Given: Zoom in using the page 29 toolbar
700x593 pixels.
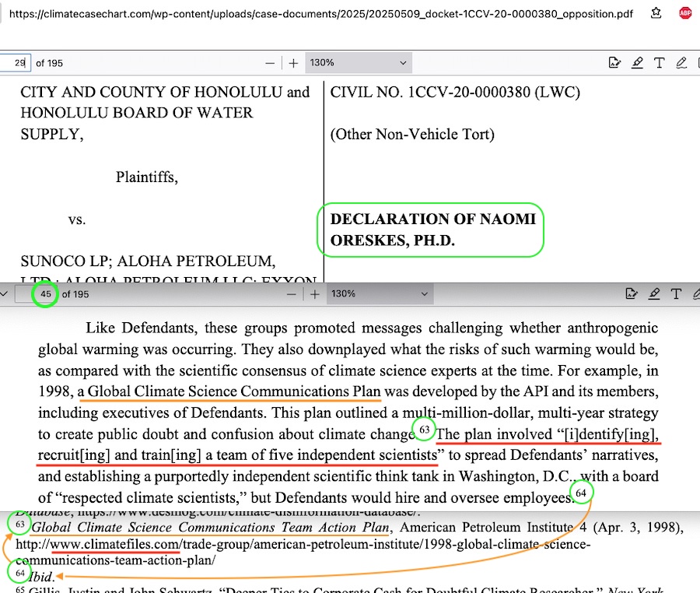Looking at the screenshot, I should point(293,63).
